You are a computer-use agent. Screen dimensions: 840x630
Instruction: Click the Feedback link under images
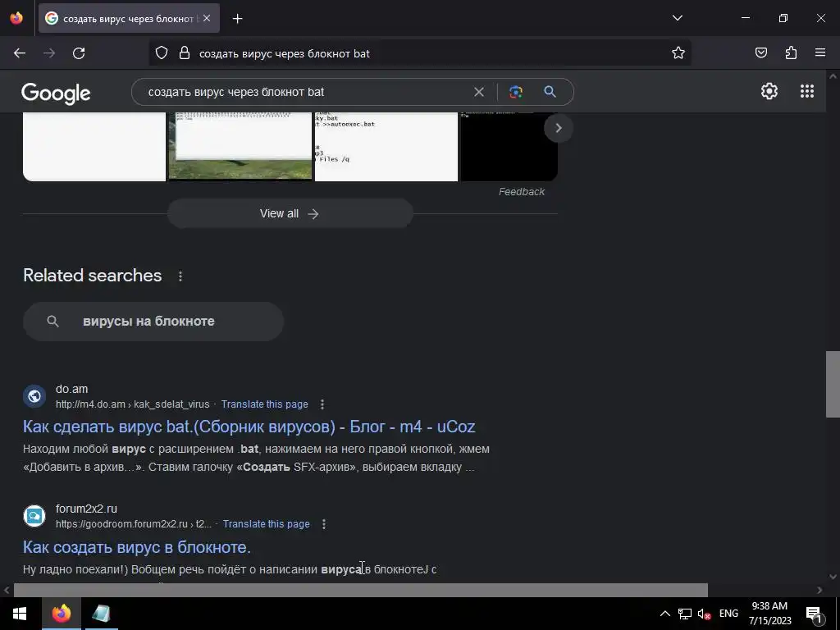click(521, 192)
